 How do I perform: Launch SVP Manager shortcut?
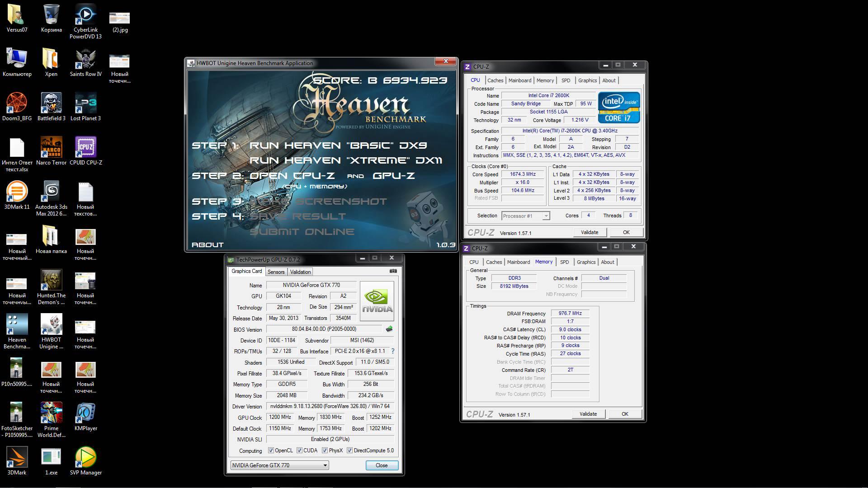coord(85,461)
